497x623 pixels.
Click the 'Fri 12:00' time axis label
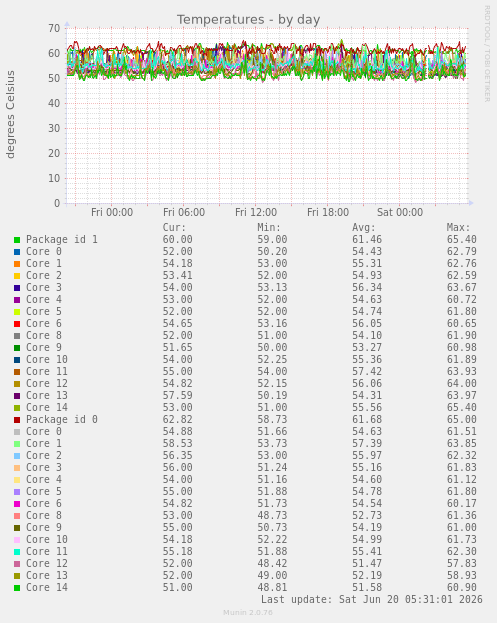(256, 212)
